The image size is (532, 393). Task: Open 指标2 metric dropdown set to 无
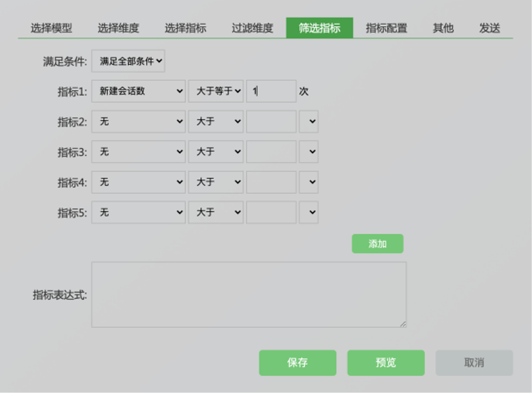point(138,122)
